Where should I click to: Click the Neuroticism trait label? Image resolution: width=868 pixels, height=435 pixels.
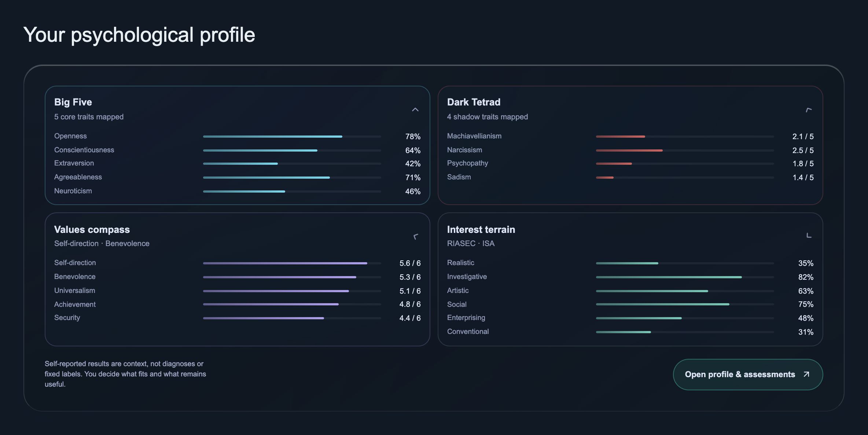pos(73,191)
